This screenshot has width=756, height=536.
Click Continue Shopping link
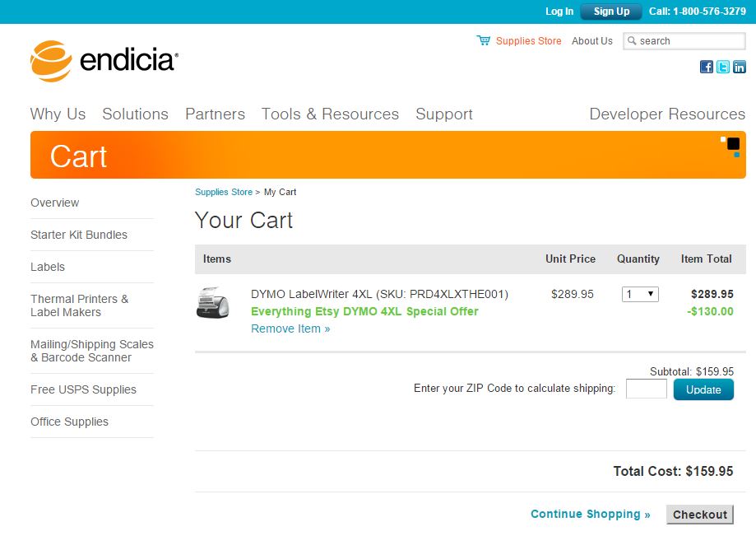590,515
